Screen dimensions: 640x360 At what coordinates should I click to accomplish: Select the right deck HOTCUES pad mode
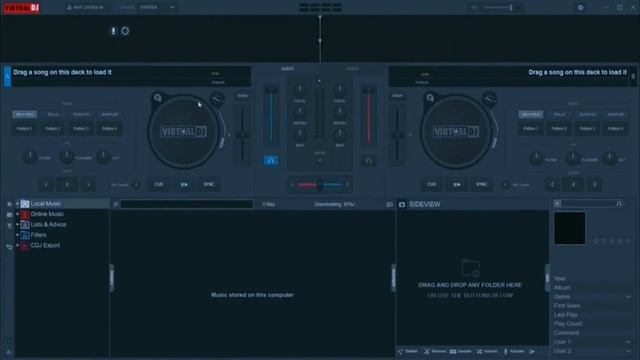point(531,115)
